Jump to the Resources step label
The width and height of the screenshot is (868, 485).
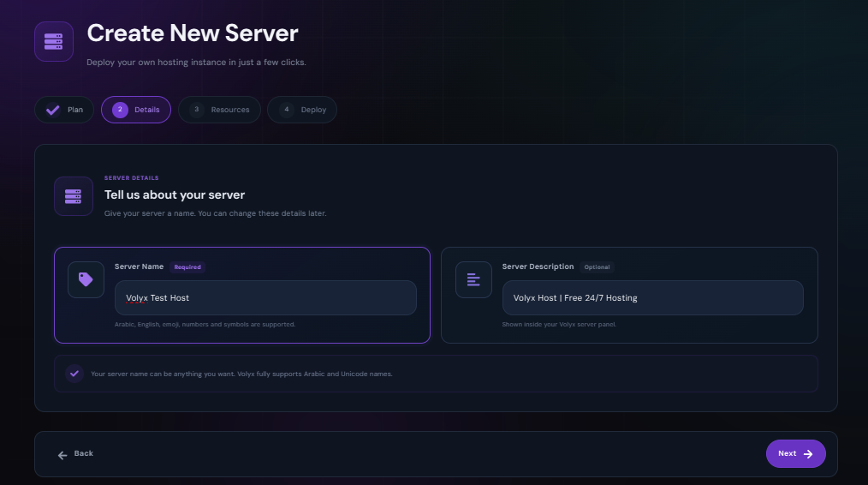[x=230, y=110]
